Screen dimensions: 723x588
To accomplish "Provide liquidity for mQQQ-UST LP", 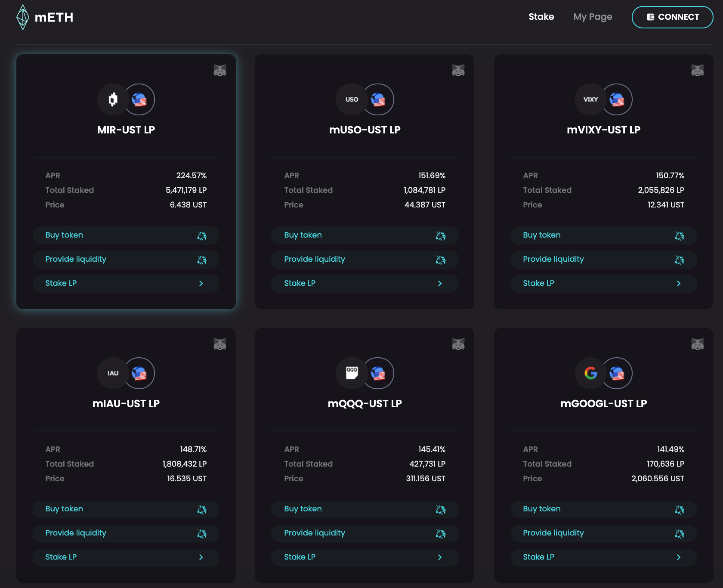I will (365, 533).
